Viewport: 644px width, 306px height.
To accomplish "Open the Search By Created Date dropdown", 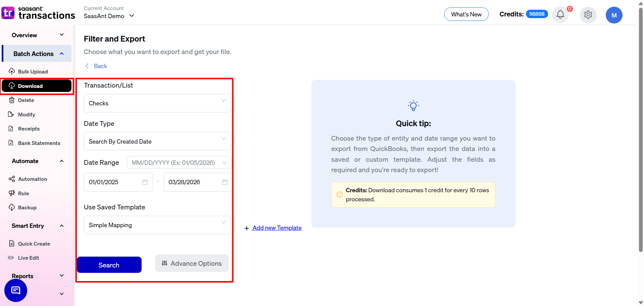I will tap(156, 141).
